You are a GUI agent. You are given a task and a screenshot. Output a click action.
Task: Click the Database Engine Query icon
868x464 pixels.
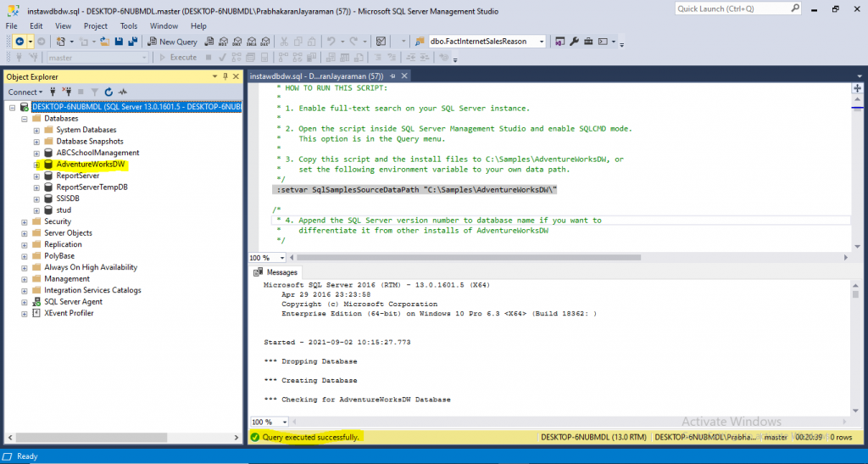pyautogui.click(x=209, y=42)
